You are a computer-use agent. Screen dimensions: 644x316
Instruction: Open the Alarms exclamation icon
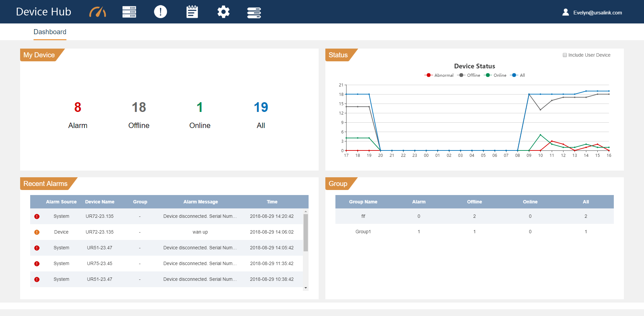[x=160, y=12]
